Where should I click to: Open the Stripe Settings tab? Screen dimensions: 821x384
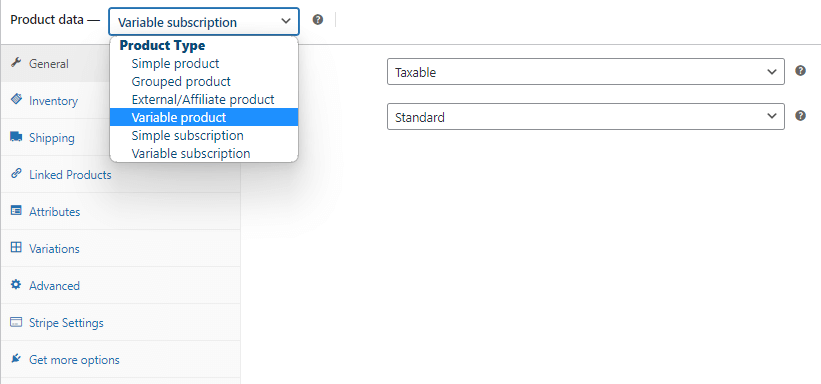(120, 322)
